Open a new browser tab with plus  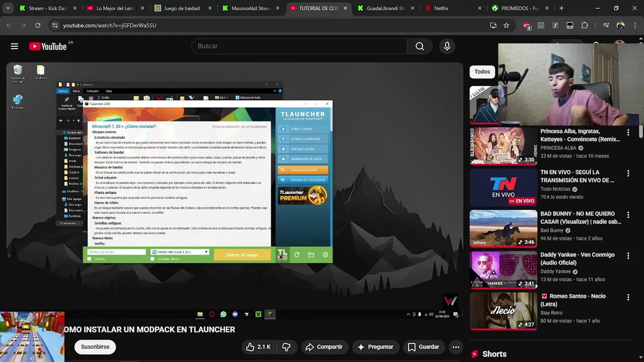tap(561, 9)
